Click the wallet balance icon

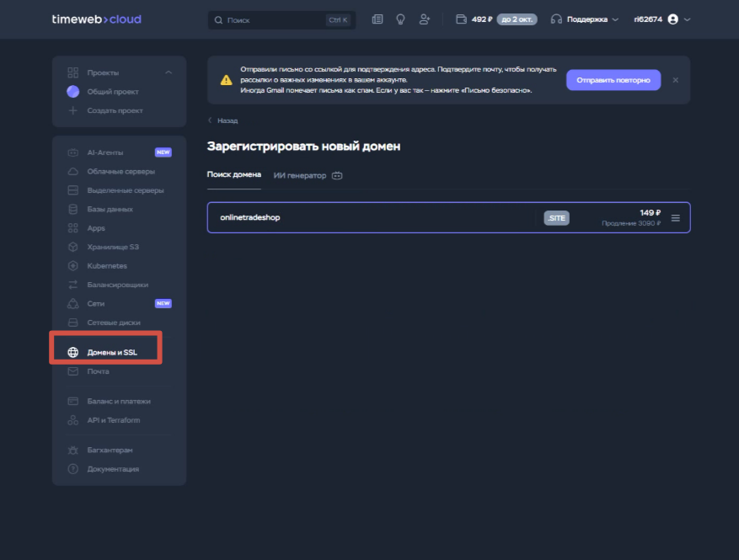pos(461,19)
